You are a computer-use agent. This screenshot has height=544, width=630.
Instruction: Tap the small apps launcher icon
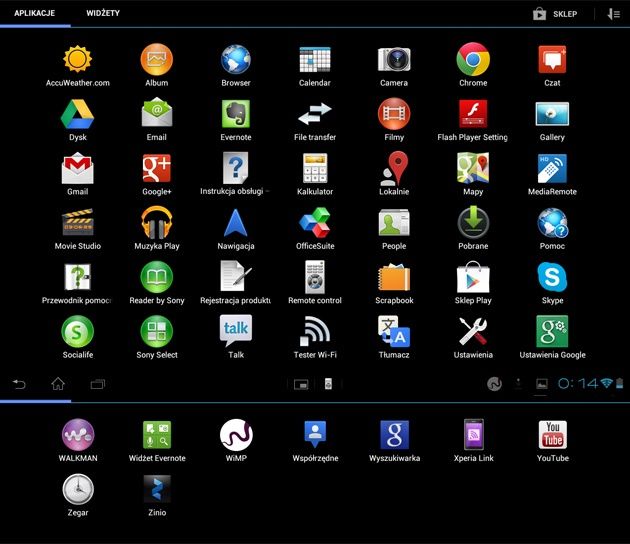[301, 385]
